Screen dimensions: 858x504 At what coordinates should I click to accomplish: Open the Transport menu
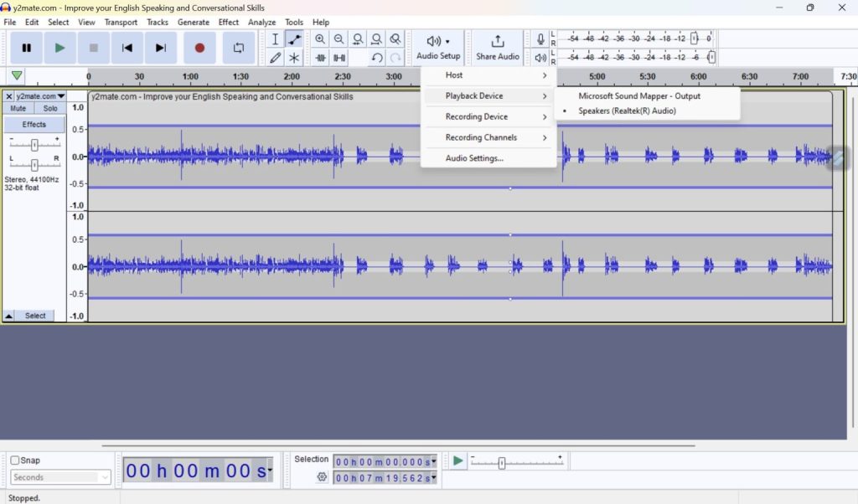(x=121, y=22)
